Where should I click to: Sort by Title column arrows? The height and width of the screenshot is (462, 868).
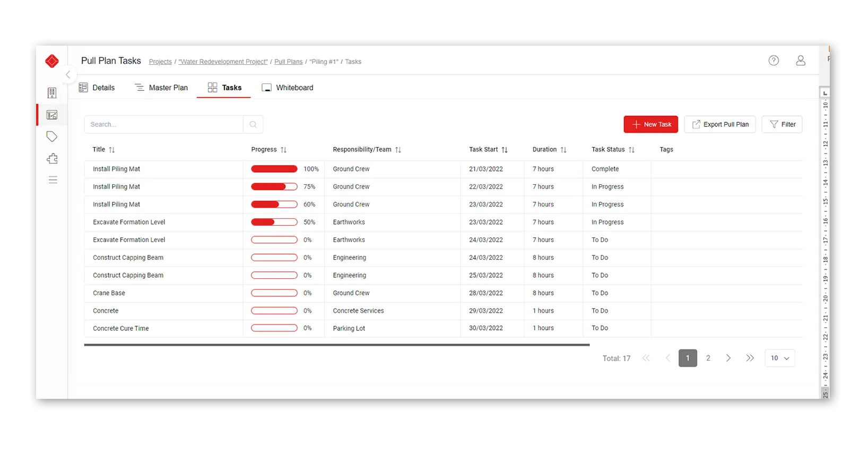[x=112, y=150]
